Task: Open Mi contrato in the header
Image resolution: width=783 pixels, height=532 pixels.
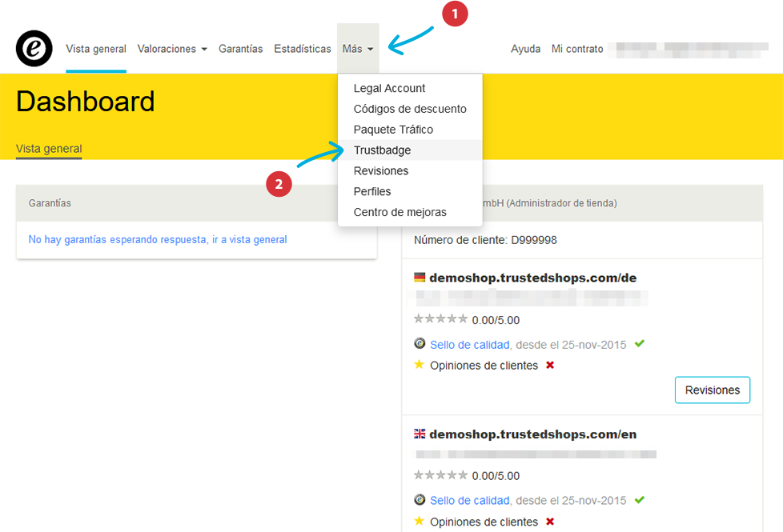Action: (577, 49)
